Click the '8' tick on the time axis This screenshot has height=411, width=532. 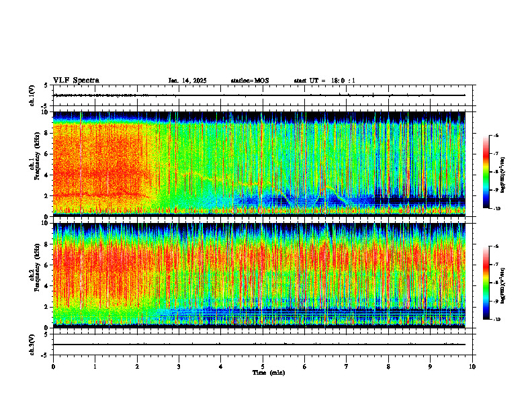(x=388, y=367)
